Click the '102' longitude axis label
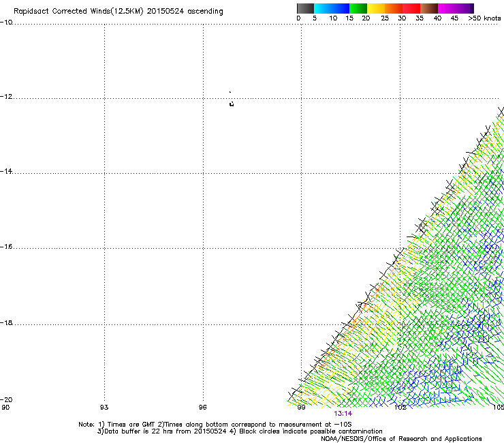 [400, 408]
